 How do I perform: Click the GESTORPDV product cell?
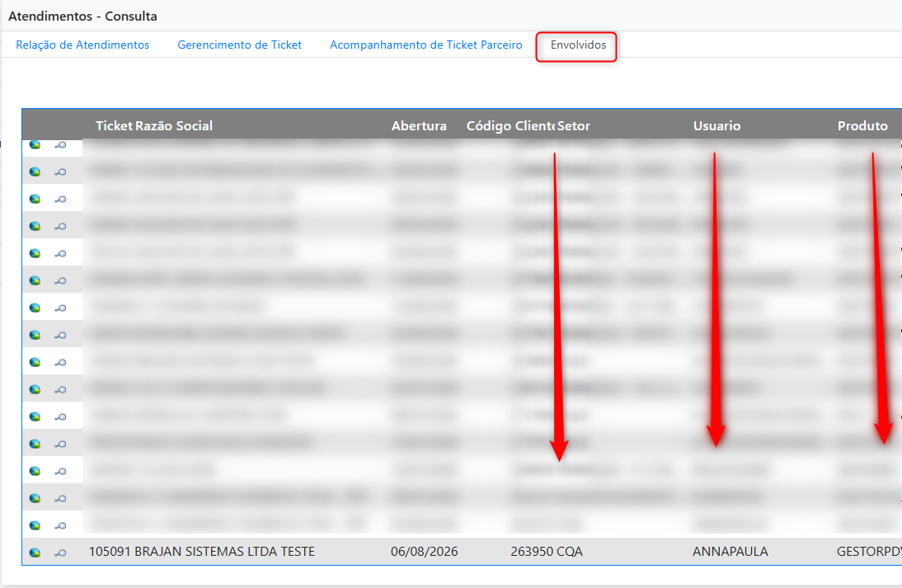pyautogui.click(x=869, y=552)
